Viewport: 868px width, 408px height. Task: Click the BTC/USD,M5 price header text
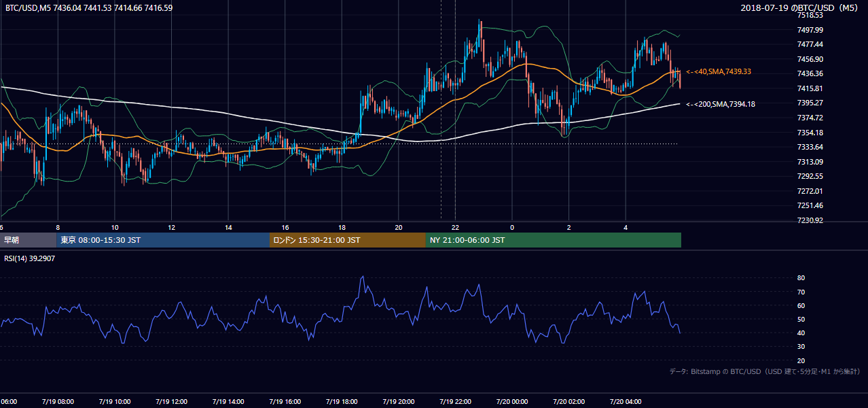pyautogui.click(x=89, y=7)
